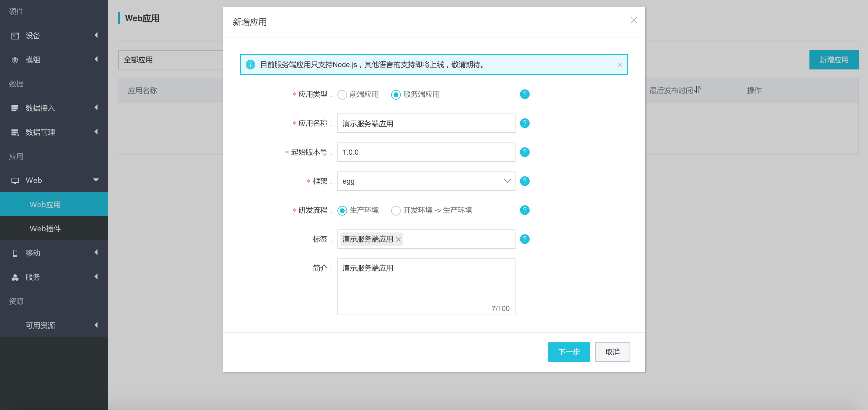Viewport: 868px width, 410px height.
Task: Click help icon beside 应用名称 field
Action: [x=524, y=123]
